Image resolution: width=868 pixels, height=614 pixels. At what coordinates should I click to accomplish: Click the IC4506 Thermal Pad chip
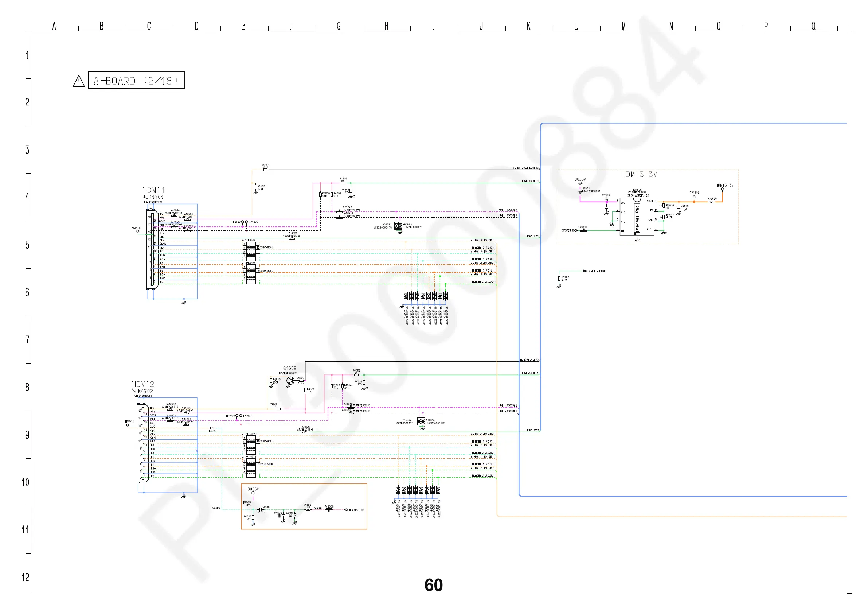pyautogui.click(x=637, y=217)
